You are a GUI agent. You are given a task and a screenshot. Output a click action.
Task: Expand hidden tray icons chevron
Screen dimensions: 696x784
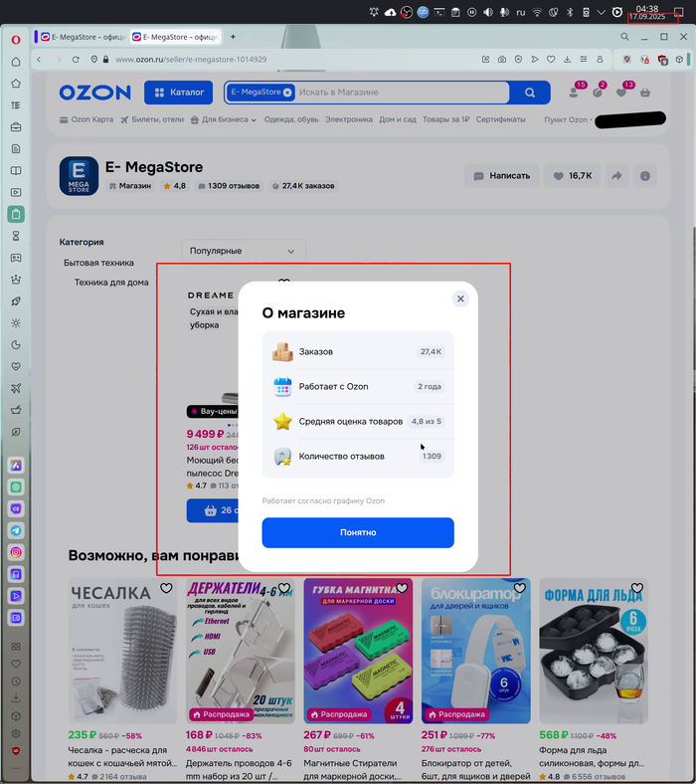click(602, 13)
